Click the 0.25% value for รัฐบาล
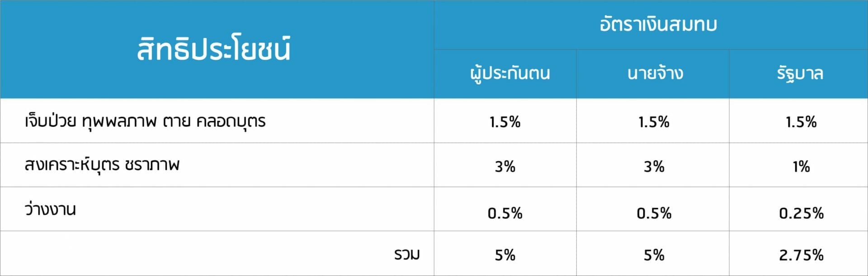 tap(801, 213)
